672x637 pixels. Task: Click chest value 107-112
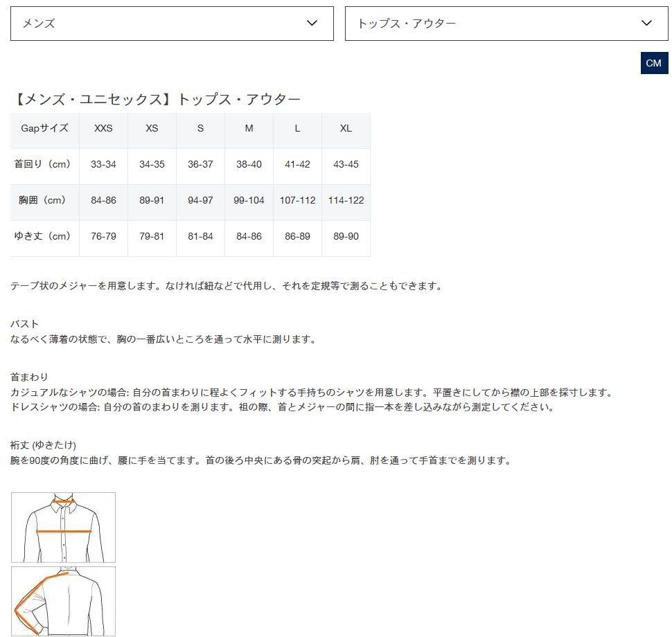click(x=297, y=200)
